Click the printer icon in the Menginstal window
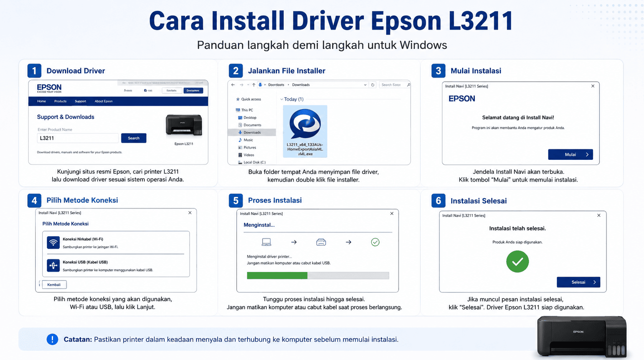644x360 pixels. [x=321, y=242]
